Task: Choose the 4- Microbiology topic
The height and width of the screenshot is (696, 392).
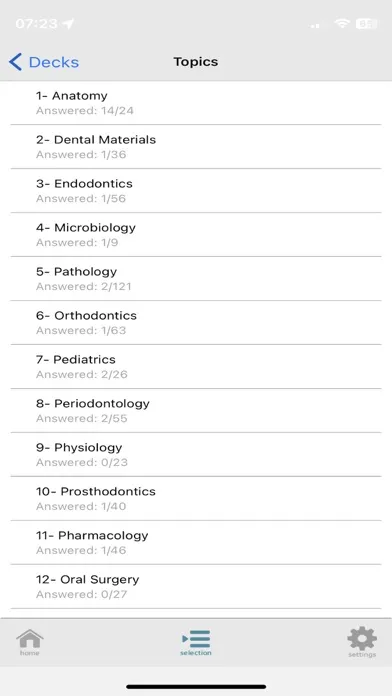Action: pyautogui.click(x=196, y=235)
